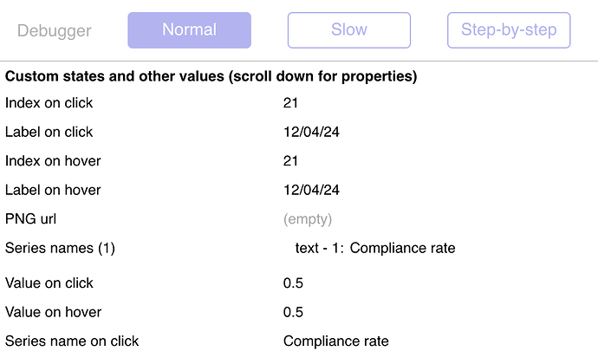Click the (empty) PNG url value
The width and height of the screenshot is (598, 364).
(x=308, y=219)
